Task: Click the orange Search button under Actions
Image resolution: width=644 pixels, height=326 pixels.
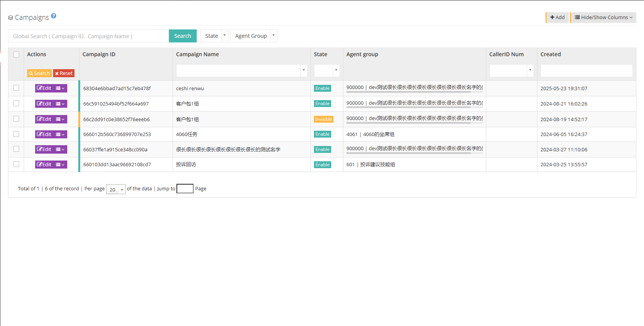Action: [39, 73]
